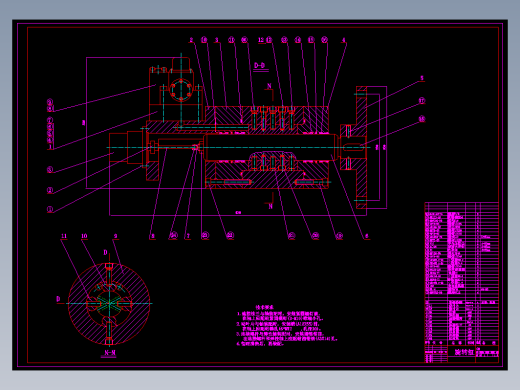Click the center of the circular N-N cross-section
Screen dimensions: 520x390
coord(109,303)
